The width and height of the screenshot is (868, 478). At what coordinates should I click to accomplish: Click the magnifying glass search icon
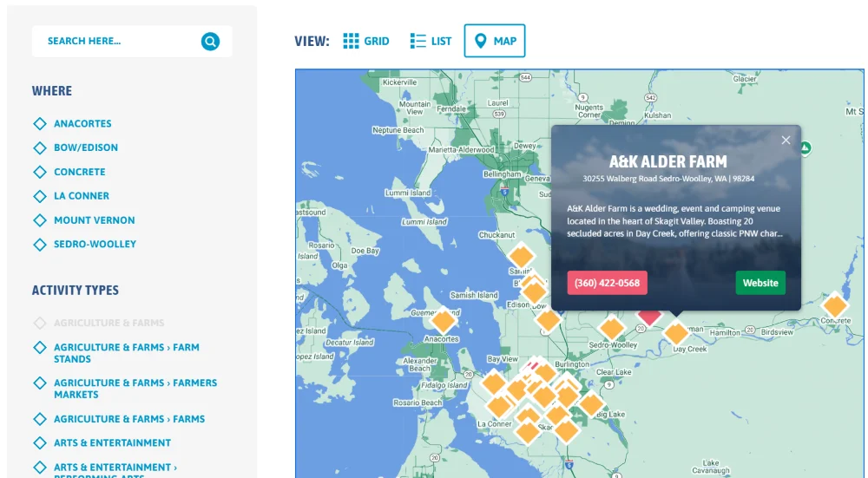[210, 41]
